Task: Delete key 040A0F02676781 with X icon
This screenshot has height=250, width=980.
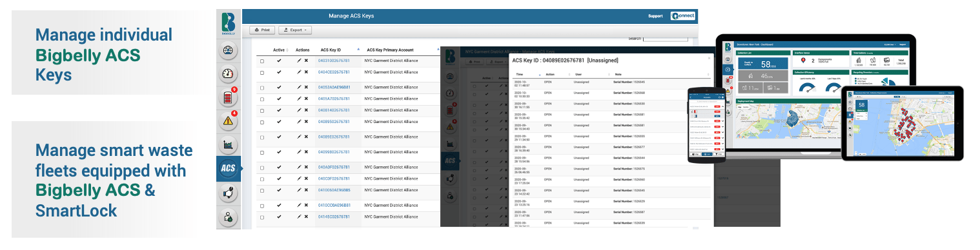Action: 306,167
